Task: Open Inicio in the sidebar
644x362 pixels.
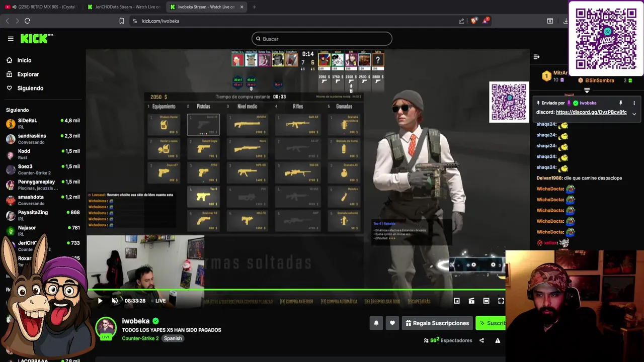Action: (24, 60)
